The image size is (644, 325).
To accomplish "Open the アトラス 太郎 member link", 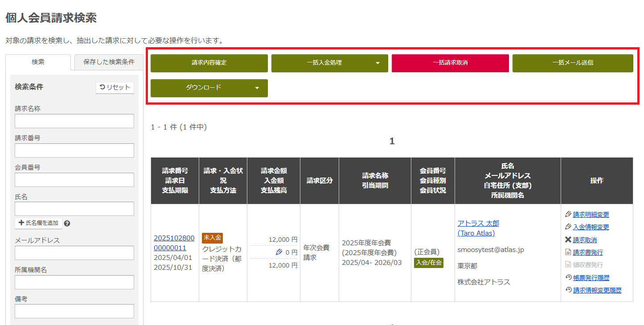I will (478, 223).
